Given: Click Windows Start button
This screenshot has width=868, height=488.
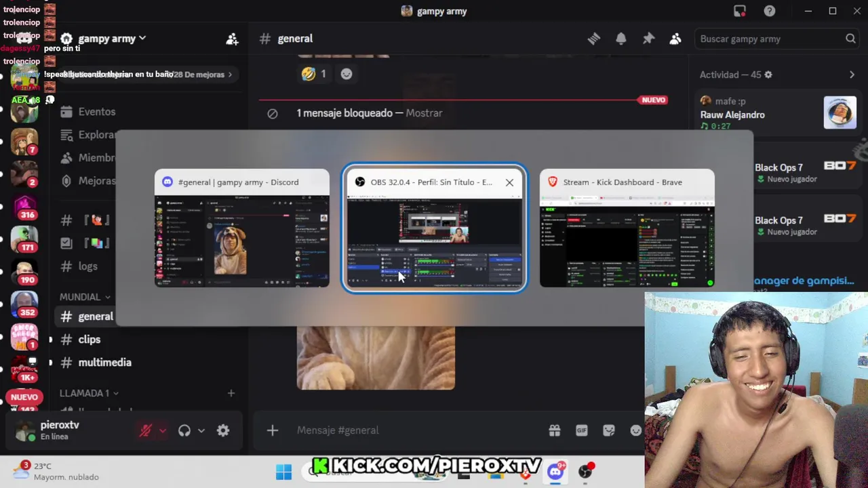Looking at the screenshot, I should (283, 472).
